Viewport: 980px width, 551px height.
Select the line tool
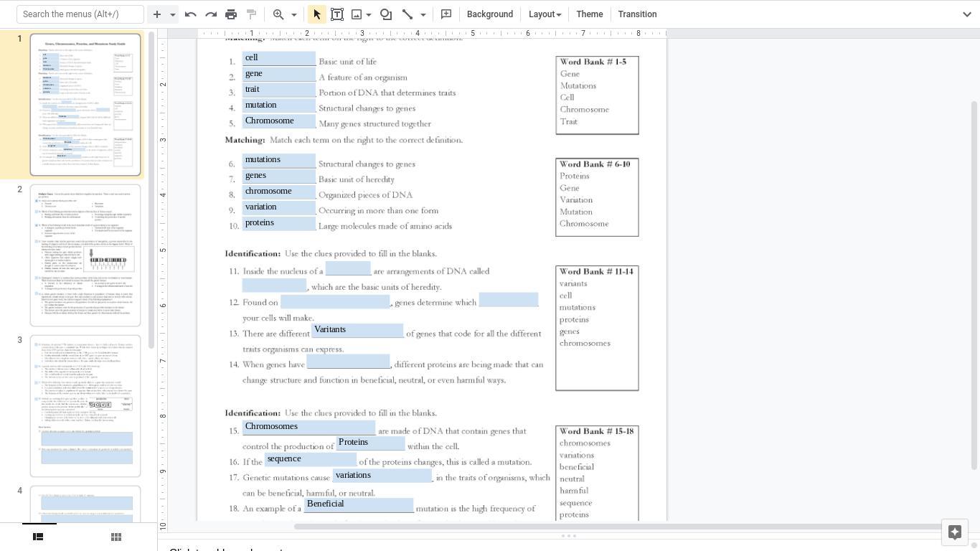click(x=407, y=14)
